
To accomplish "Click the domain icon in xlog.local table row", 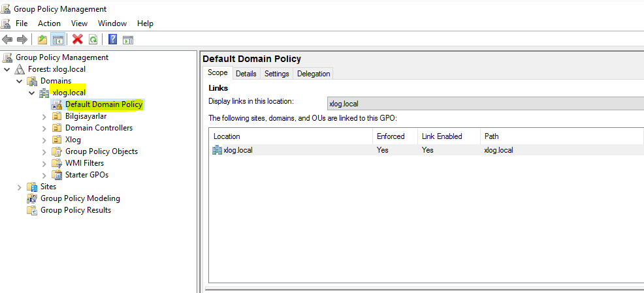I will [217, 150].
